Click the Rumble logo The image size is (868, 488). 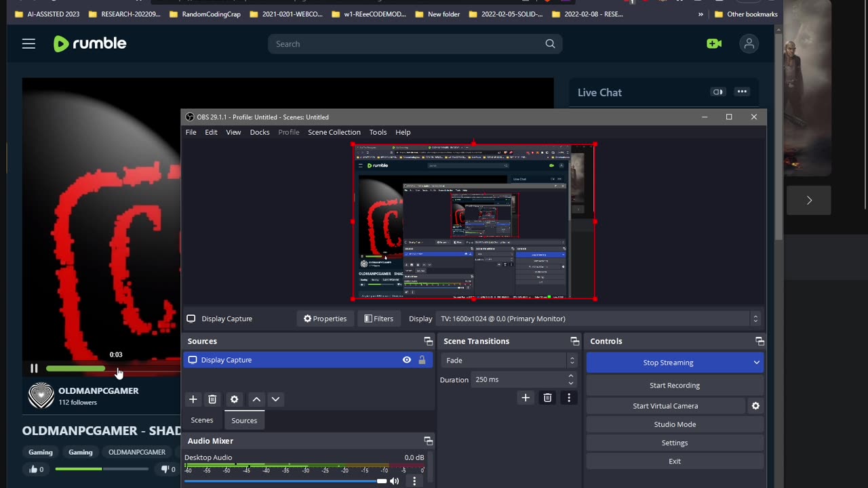[x=90, y=44]
